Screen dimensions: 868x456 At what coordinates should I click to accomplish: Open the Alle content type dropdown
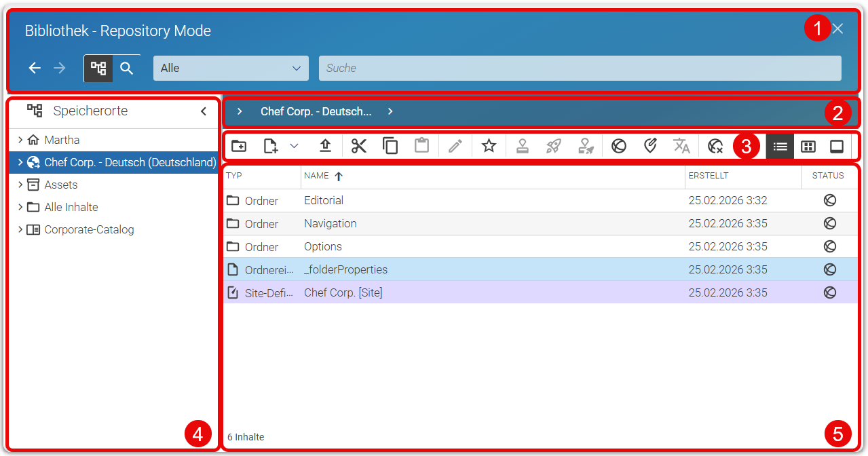pos(231,68)
